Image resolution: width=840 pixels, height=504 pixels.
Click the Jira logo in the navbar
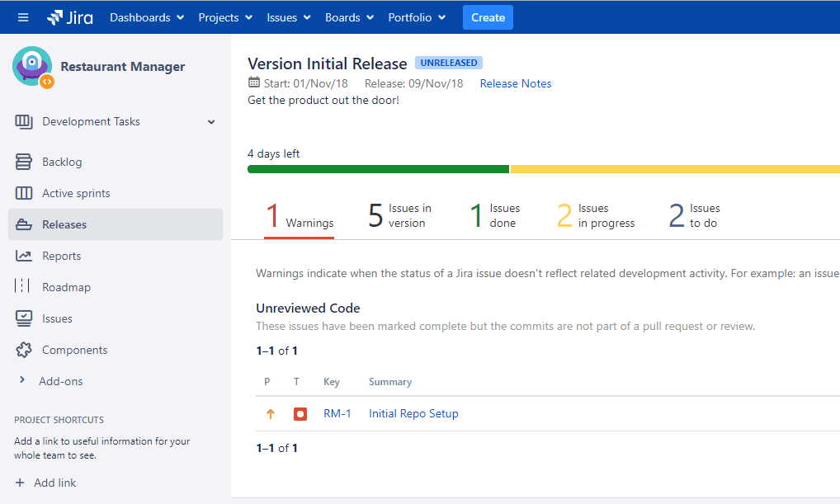click(70, 16)
